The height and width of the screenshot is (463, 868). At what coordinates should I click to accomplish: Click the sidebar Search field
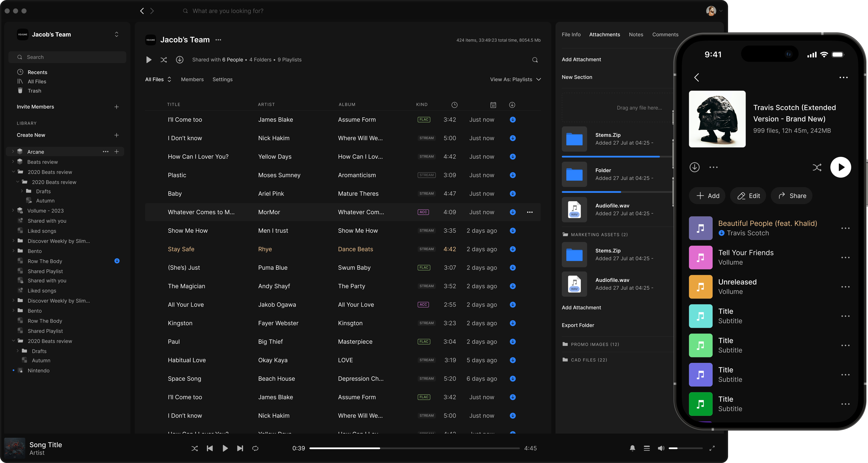[x=67, y=57]
